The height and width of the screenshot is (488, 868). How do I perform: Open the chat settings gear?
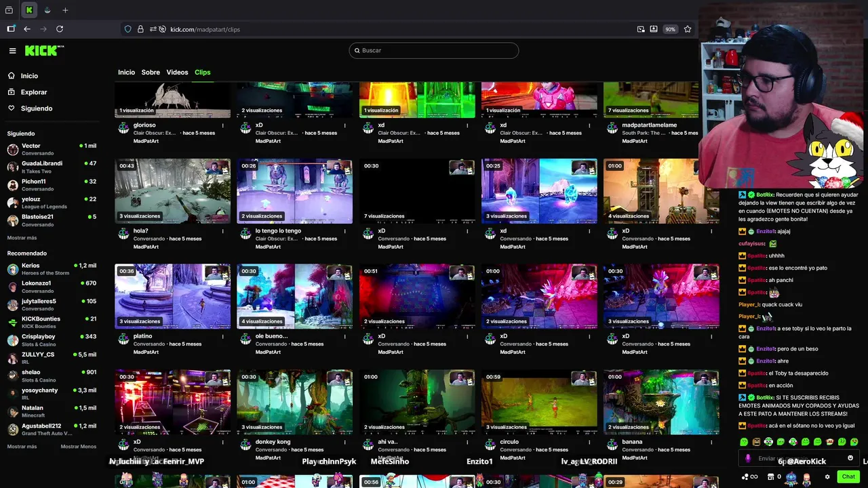(827, 476)
